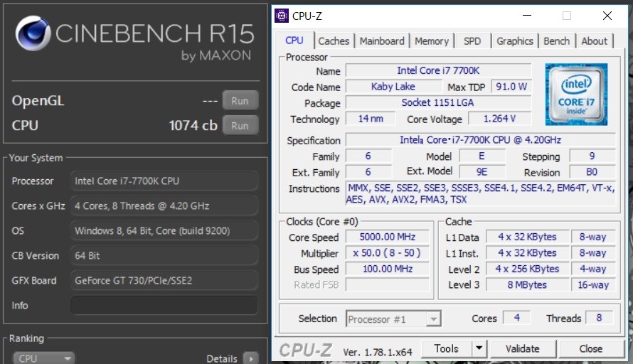Click the OS field Windows 8, 64 Bit
Screen dimensions: 633x364
(164, 231)
